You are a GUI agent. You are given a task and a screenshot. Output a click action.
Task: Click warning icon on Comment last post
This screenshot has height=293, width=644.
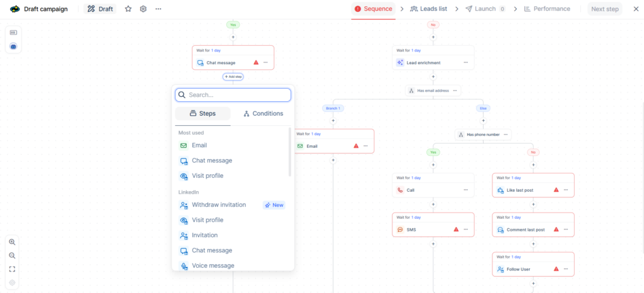coord(556,229)
